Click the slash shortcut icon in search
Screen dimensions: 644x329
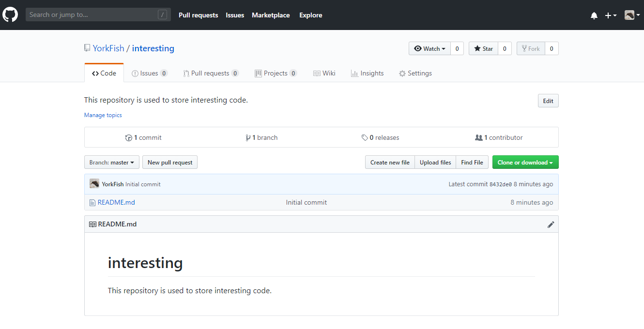tap(163, 15)
